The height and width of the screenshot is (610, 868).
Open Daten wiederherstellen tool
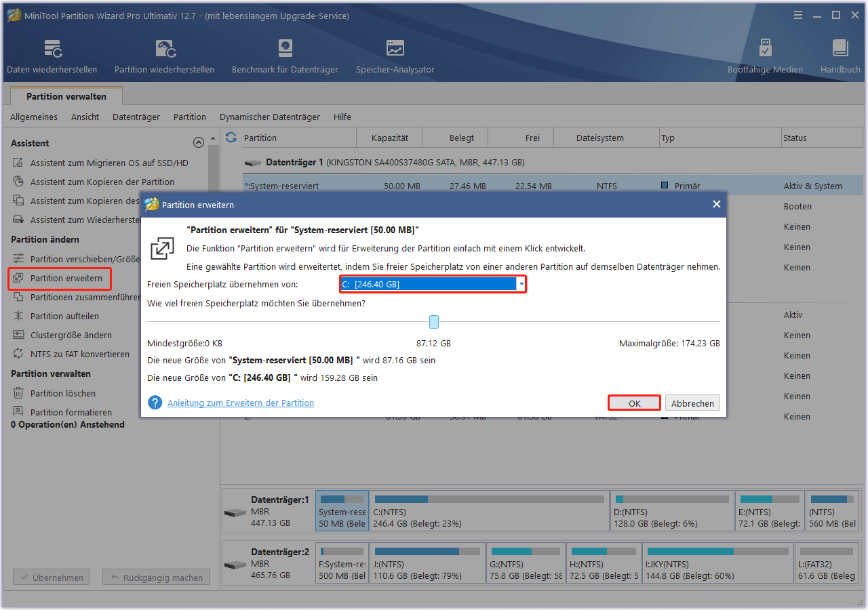tap(52, 57)
